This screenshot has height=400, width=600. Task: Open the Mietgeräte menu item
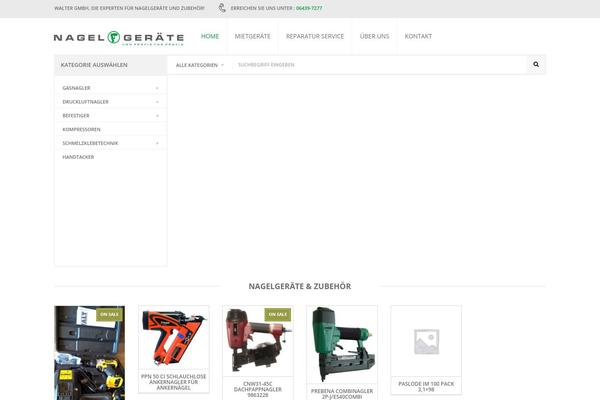(253, 36)
